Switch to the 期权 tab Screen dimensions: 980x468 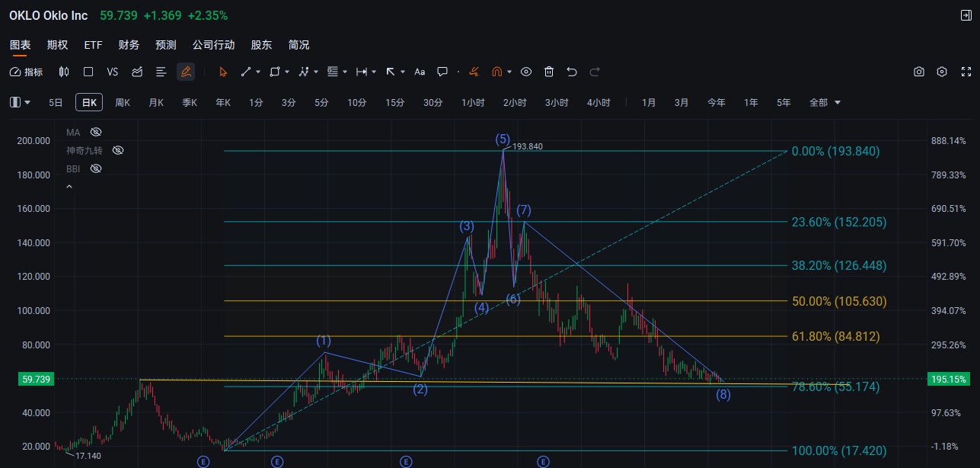click(57, 45)
